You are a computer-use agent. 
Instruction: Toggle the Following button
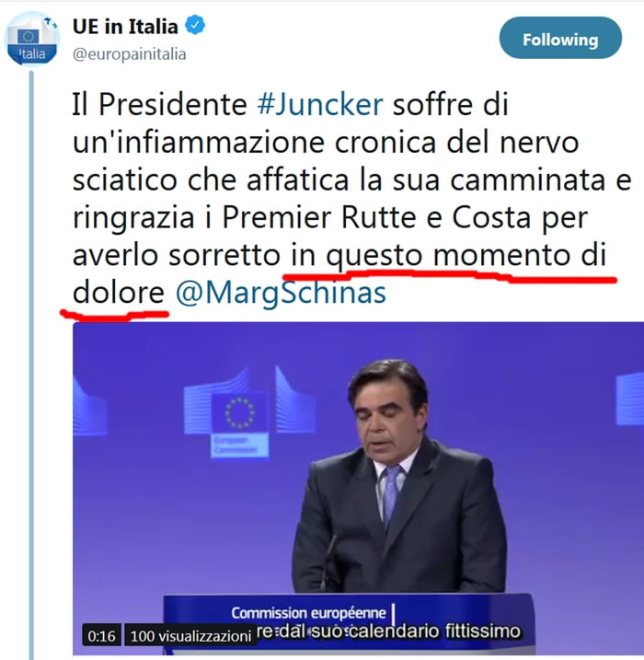click(560, 39)
